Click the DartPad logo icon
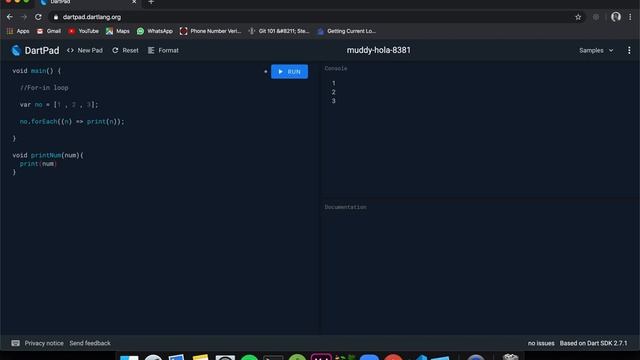The width and height of the screenshot is (640, 360). pyautogui.click(x=16, y=50)
